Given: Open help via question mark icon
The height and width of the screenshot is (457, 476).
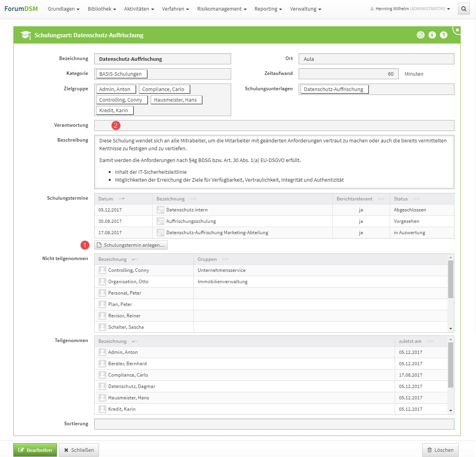Looking at the screenshot, I should coord(443,35).
